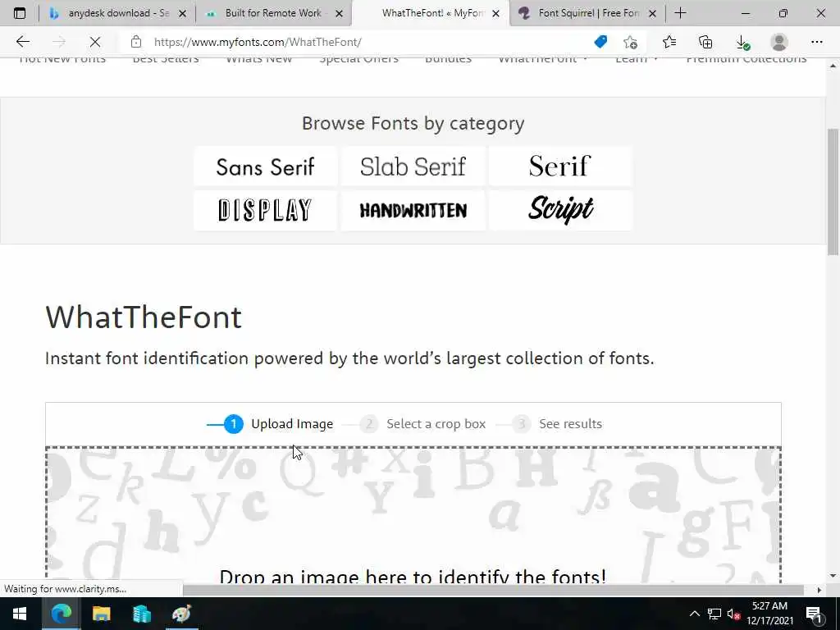Open the blue buildings app on taskbar
Screen dimensions: 840x630
click(x=141, y=614)
